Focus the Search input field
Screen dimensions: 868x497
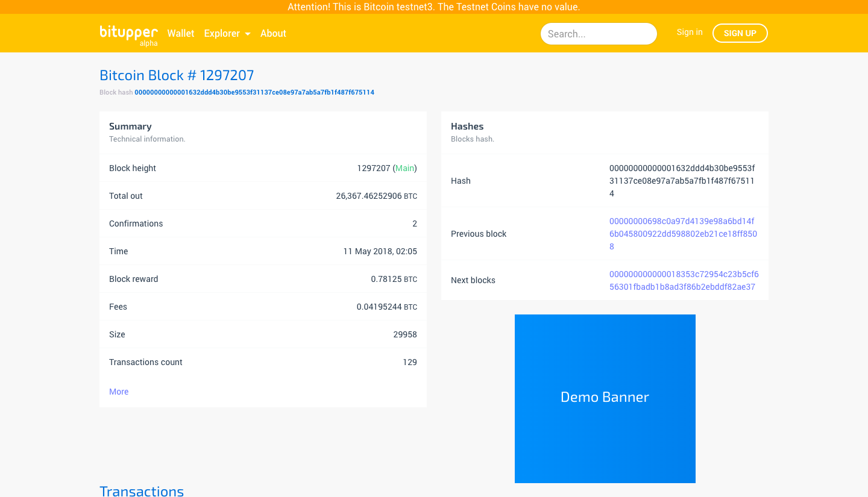click(x=599, y=34)
